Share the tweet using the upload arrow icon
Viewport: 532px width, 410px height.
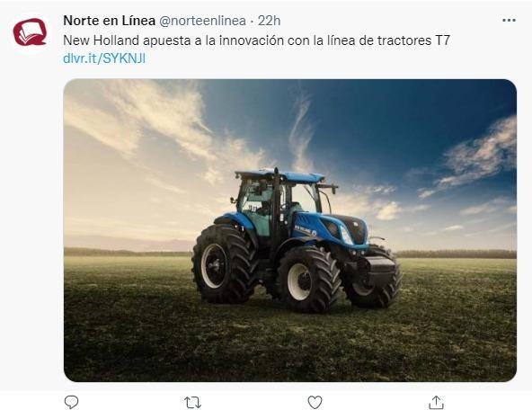[x=437, y=403]
